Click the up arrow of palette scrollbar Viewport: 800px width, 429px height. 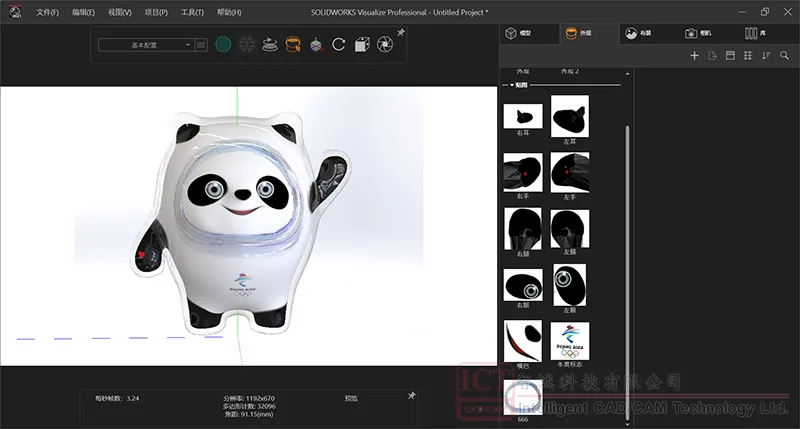(627, 74)
